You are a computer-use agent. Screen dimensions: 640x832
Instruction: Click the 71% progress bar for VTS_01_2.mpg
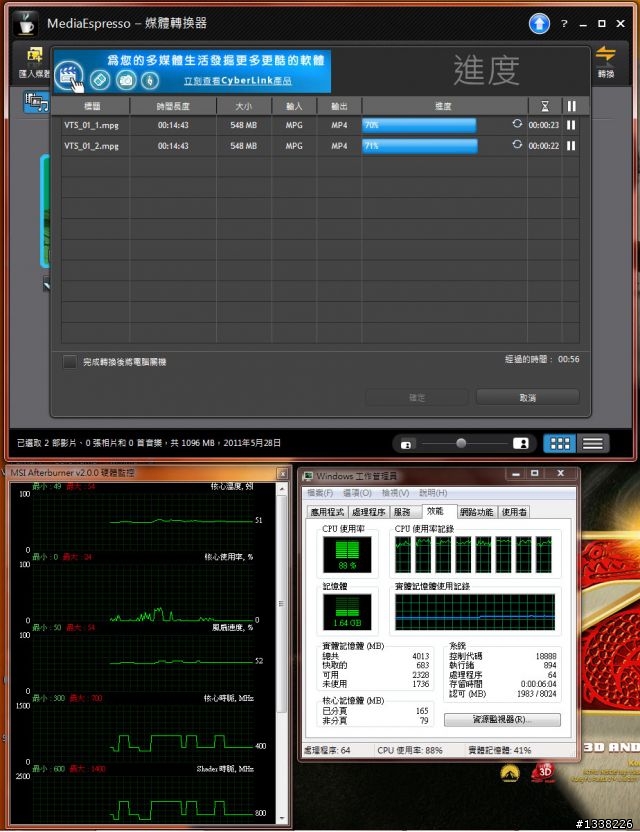420,145
